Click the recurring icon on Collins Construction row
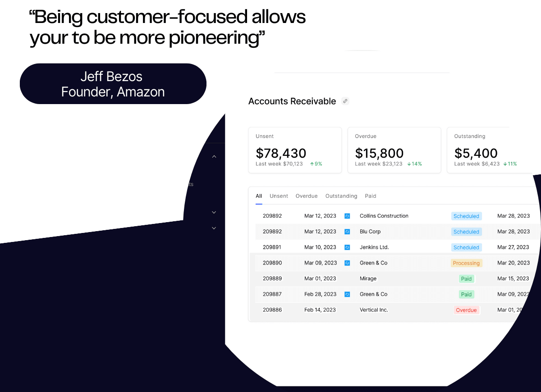The height and width of the screenshot is (392, 541). (x=347, y=216)
